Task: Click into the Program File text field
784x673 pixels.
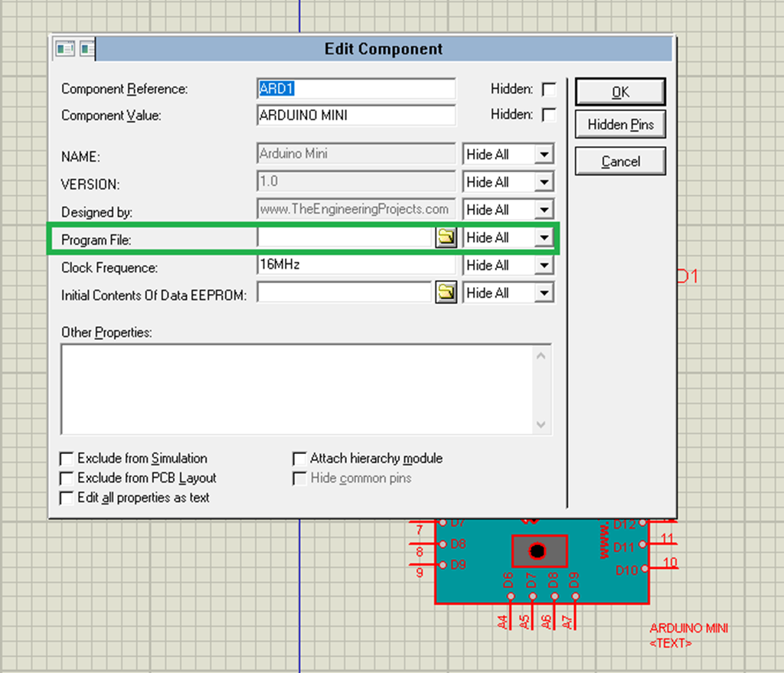Action: pos(345,237)
